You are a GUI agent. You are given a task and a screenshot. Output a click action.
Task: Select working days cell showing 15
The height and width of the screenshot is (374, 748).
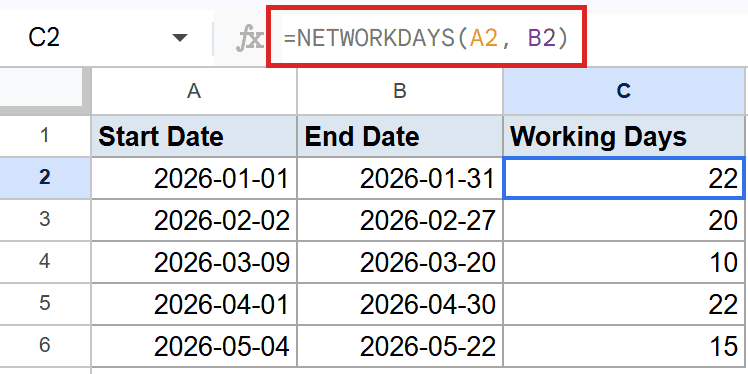tap(623, 345)
